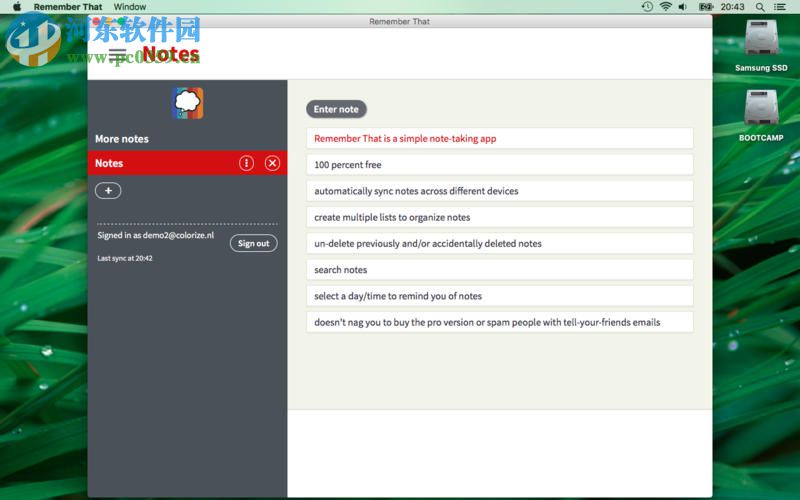Click the volume icon in menu bar

[x=683, y=7]
